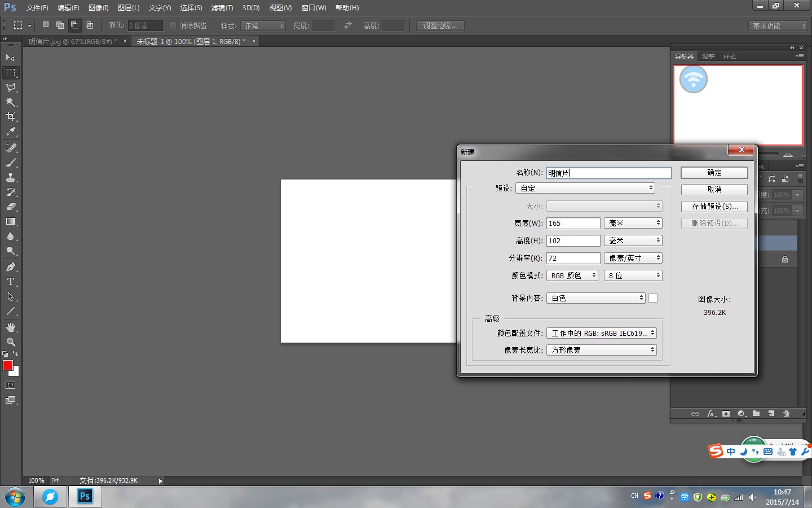812x508 pixels.
Task: Toggle the anti-alias (消除锯齿) checkbox
Action: [x=173, y=25]
